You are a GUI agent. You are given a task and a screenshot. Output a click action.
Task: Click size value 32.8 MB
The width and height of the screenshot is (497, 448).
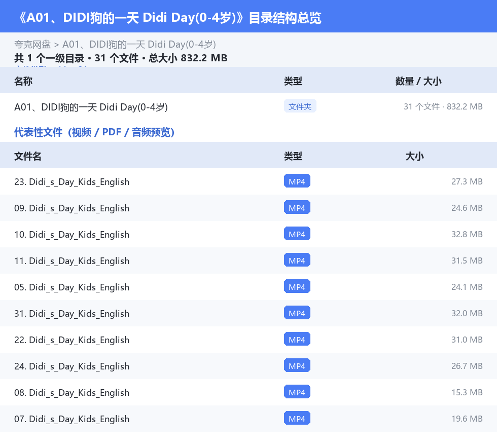[467, 234]
